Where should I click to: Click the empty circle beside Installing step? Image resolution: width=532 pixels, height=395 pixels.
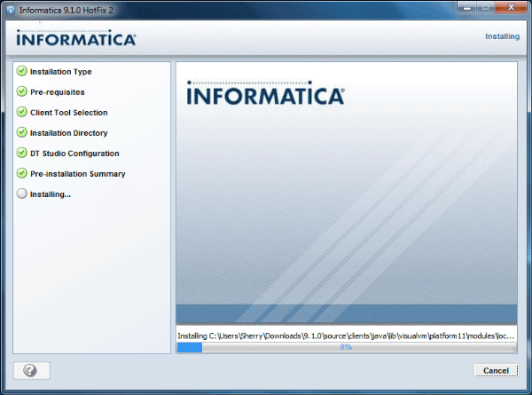[x=21, y=194]
